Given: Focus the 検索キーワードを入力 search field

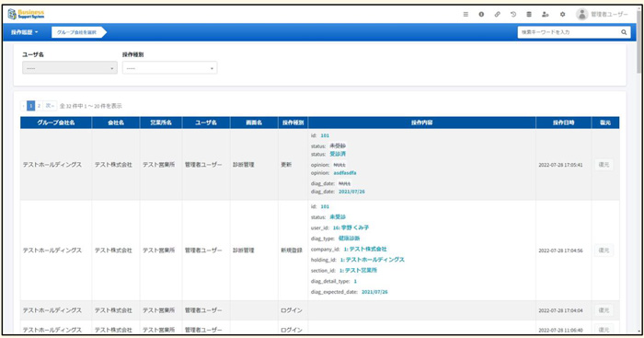Looking at the screenshot, I should (569, 32).
